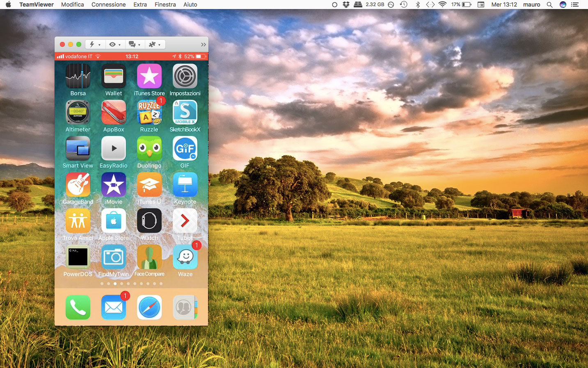Open the eye View dropdown
The width and height of the screenshot is (588, 368).
click(115, 44)
